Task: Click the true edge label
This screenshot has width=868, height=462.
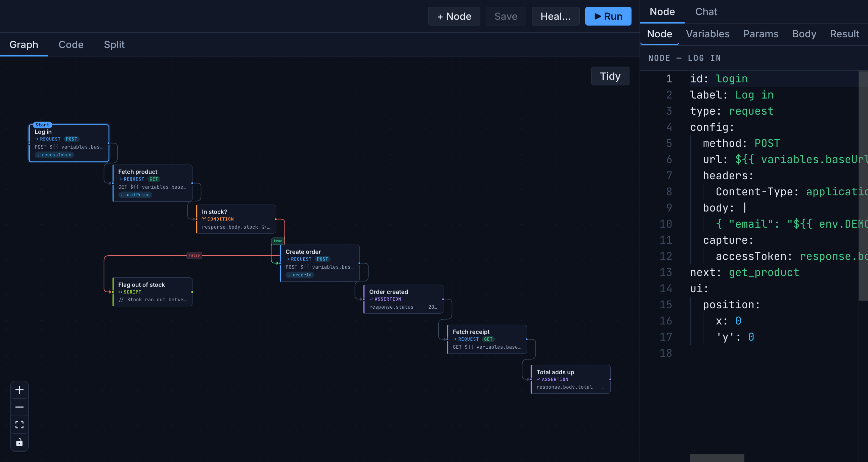Action: pos(278,241)
